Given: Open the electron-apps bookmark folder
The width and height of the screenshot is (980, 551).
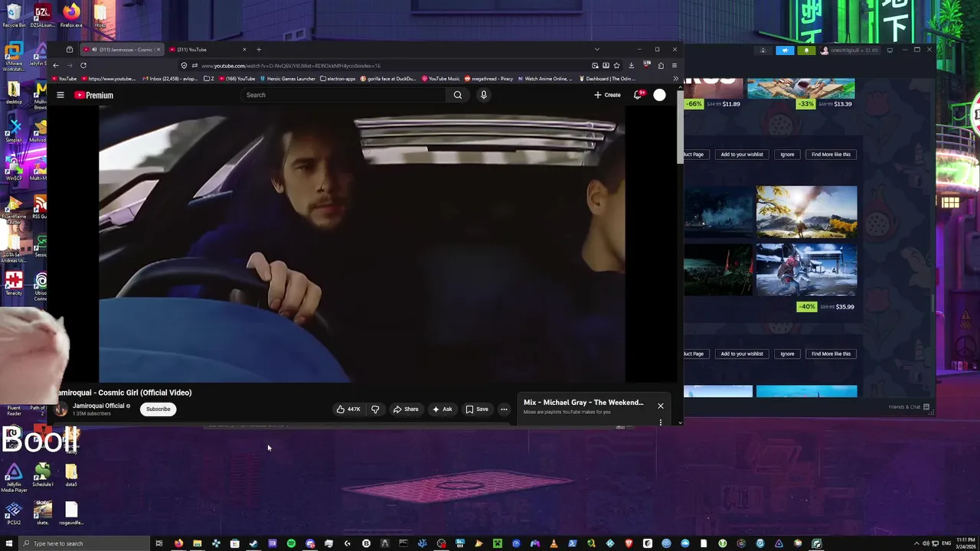Looking at the screenshot, I should click(338, 78).
